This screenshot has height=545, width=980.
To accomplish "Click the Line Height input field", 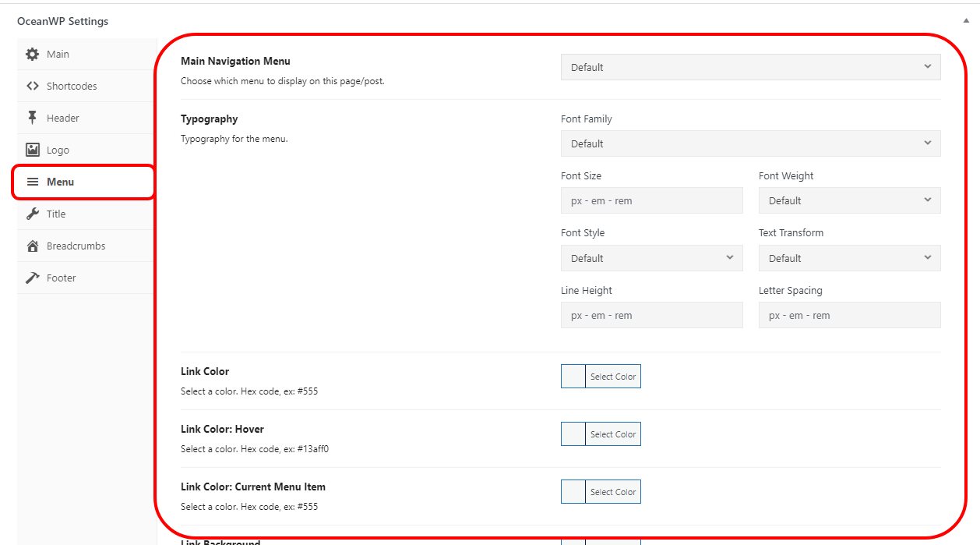I will click(651, 315).
